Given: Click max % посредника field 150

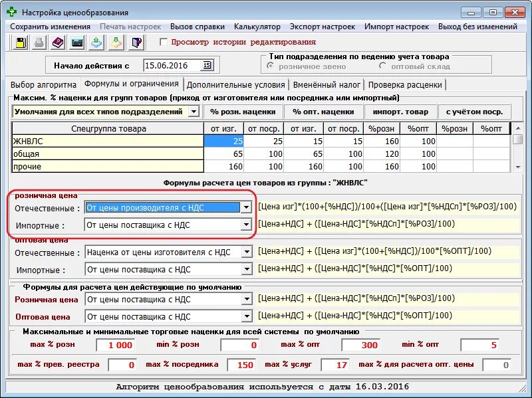Looking at the screenshot, I should point(241,365).
